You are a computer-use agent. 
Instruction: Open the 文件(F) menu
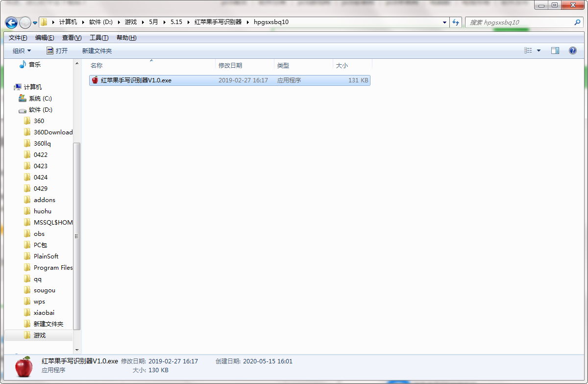coord(18,38)
